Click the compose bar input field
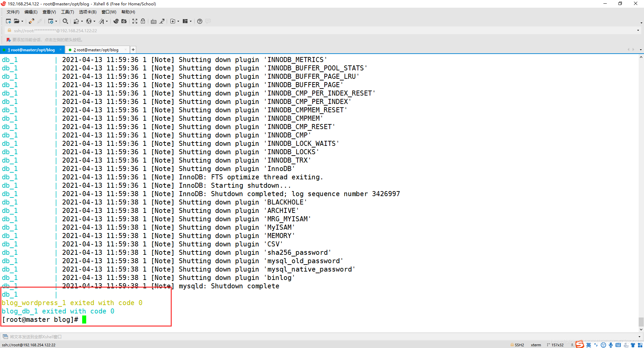 click(322, 337)
